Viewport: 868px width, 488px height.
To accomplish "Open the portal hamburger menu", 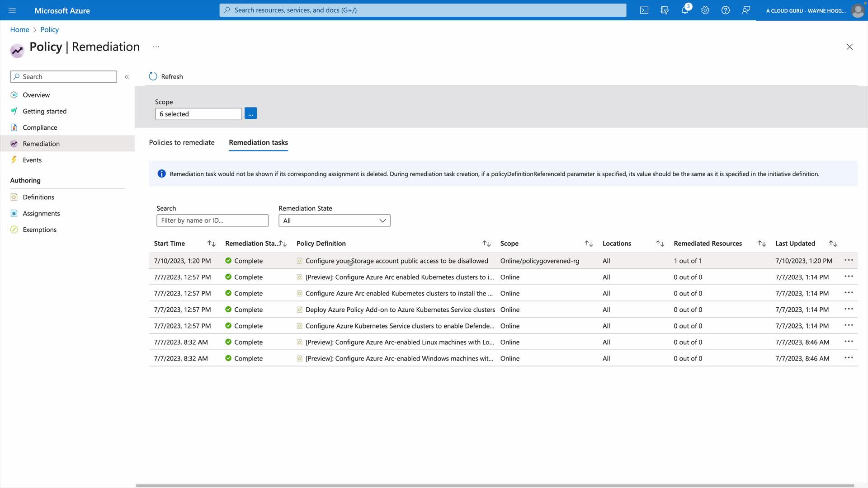I will tap(12, 10).
